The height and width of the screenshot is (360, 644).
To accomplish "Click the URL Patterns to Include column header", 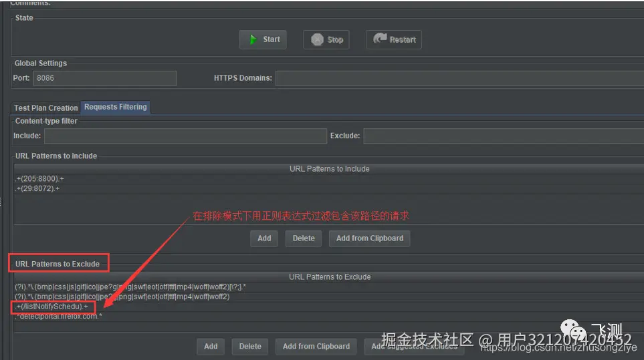I will (329, 168).
